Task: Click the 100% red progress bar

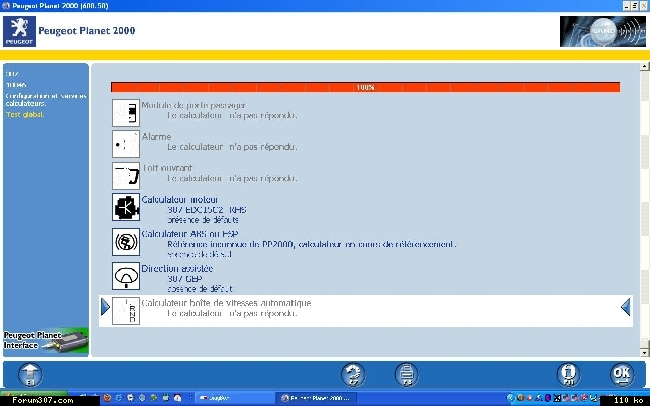Action: coord(365,87)
